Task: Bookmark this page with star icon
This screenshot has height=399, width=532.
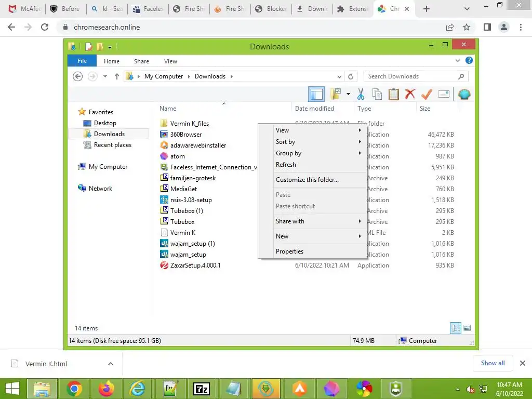Action: pos(467,27)
